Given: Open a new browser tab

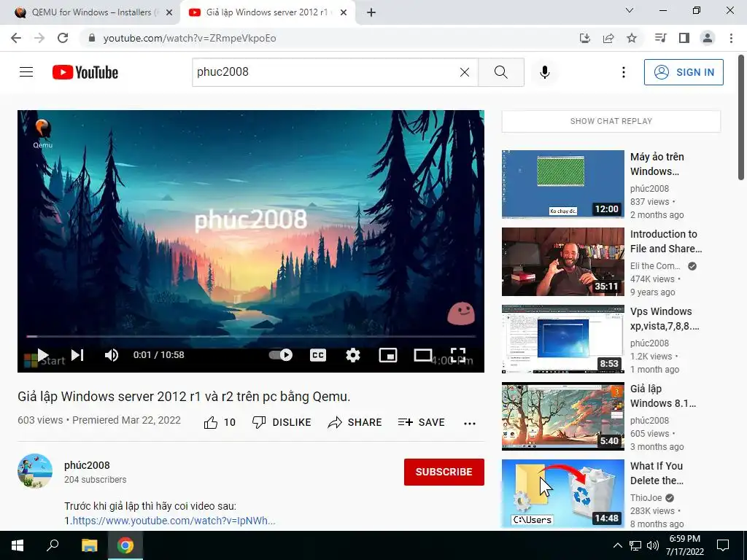Looking at the screenshot, I should [371, 12].
